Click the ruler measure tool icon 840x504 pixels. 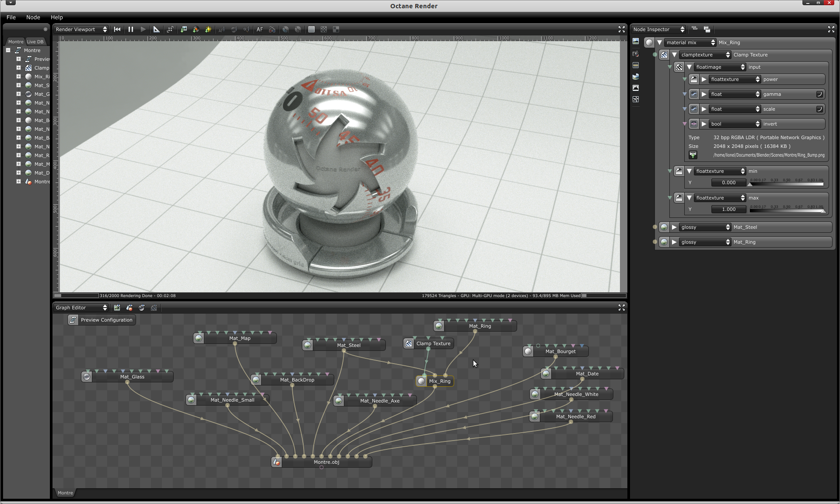[156, 29]
